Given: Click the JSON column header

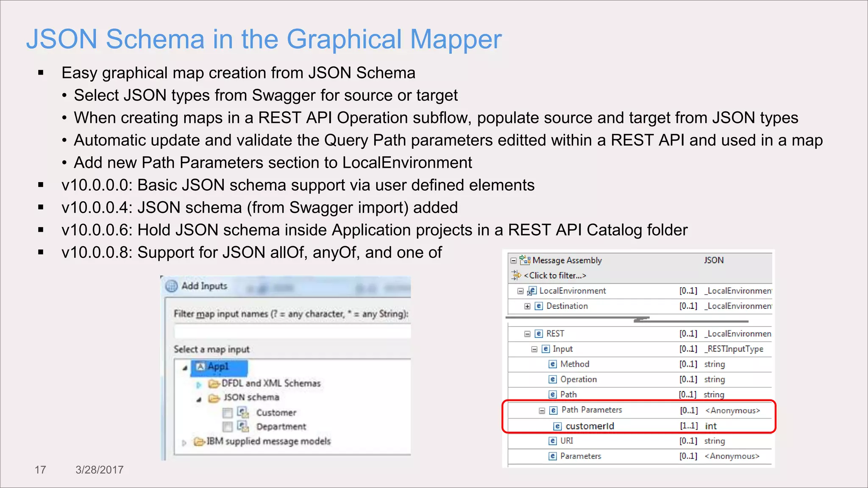Looking at the screenshot, I should click(x=714, y=260).
